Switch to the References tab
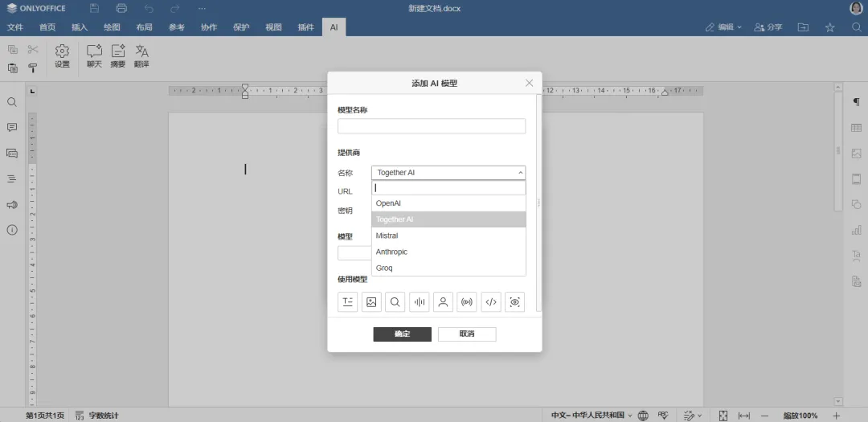 pyautogui.click(x=177, y=27)
